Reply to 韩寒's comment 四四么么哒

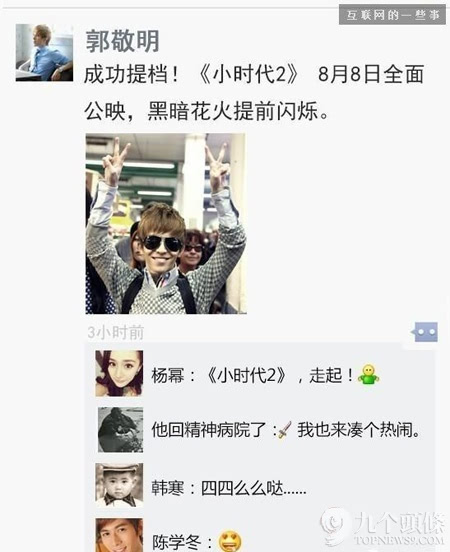(254, 488)
